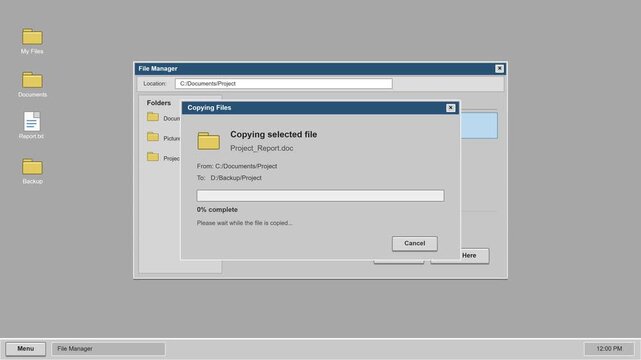Click the partially hidden Here button in File Manager

(475, 256)
